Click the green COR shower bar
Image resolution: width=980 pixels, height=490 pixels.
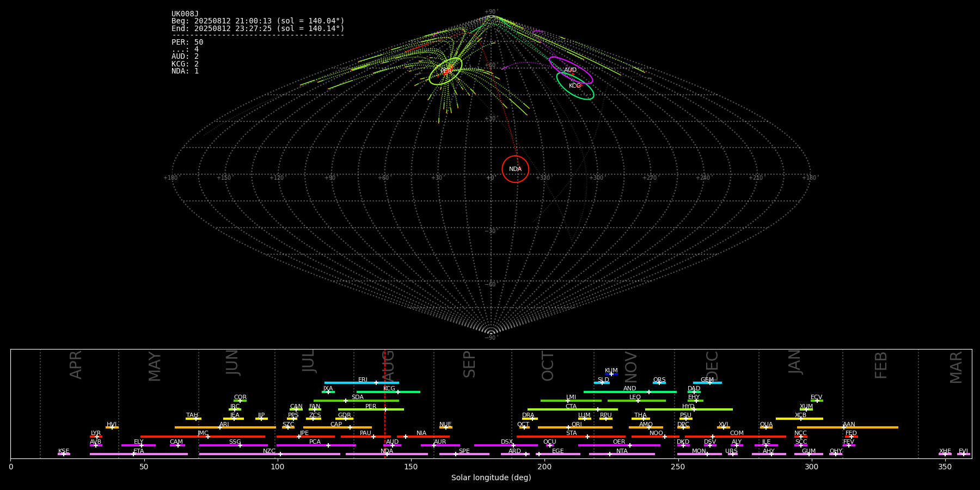240,401
